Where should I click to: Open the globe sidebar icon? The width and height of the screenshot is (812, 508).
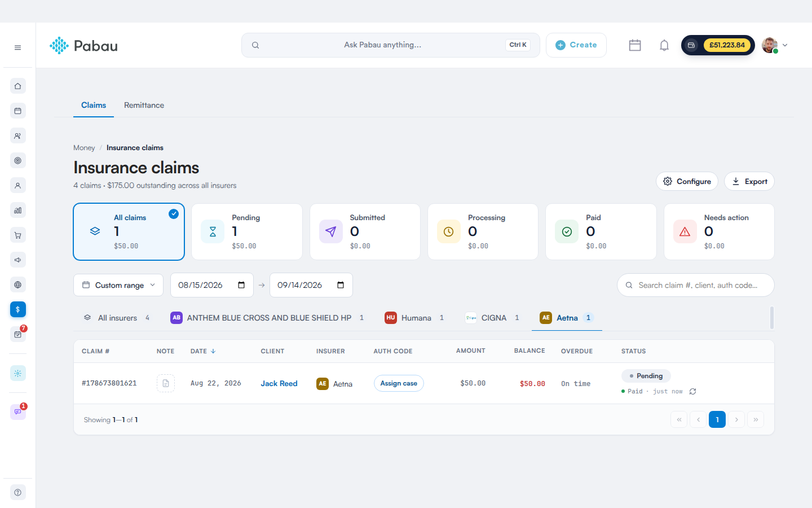point(18,285)
